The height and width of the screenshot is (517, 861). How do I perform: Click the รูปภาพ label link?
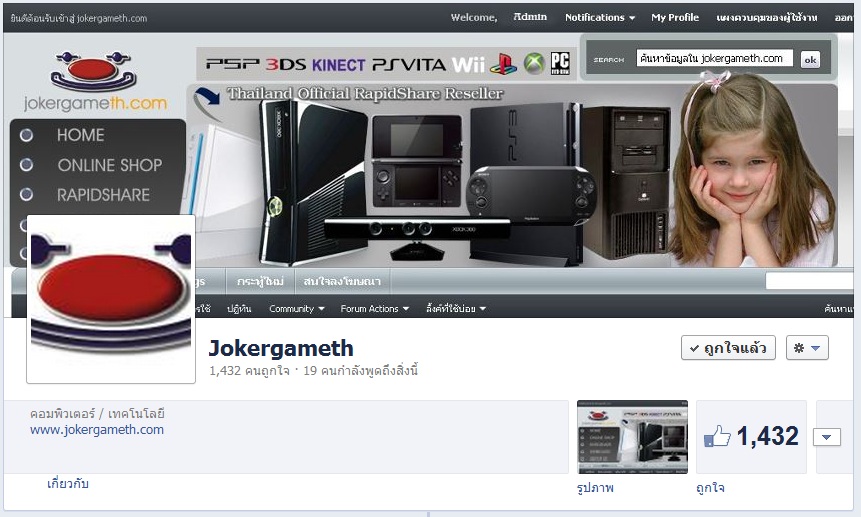point(595,487)
